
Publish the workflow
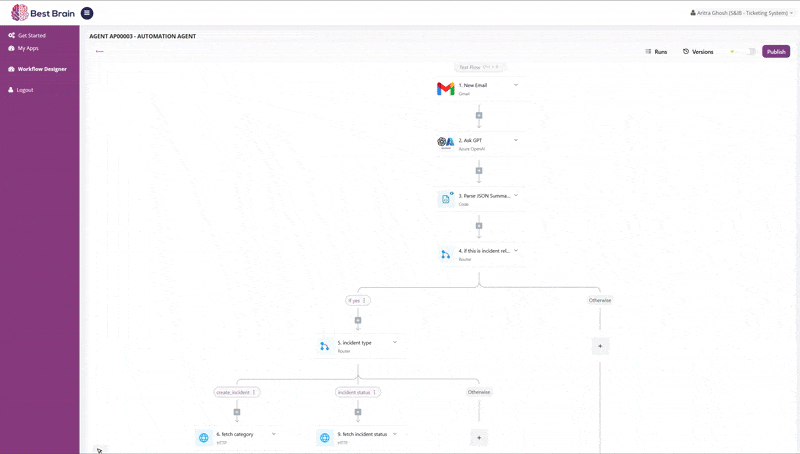(x=776, y=52)
